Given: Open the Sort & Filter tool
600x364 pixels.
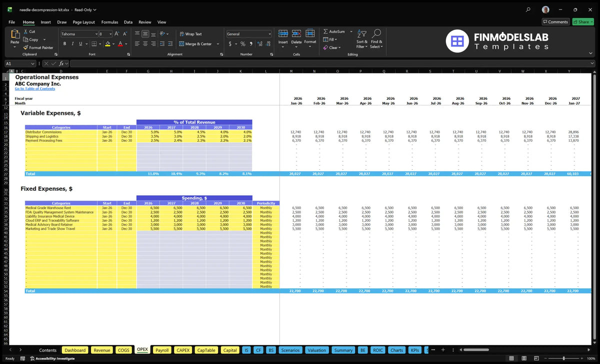Looking at the screenshot, I should tap(362, 38).
